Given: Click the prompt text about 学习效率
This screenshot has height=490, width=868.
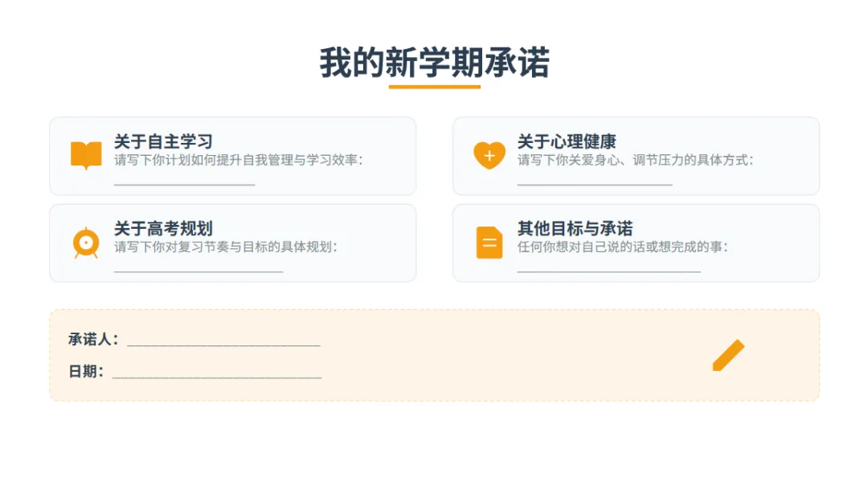Looking at the screenshot, I should [239, 160].
